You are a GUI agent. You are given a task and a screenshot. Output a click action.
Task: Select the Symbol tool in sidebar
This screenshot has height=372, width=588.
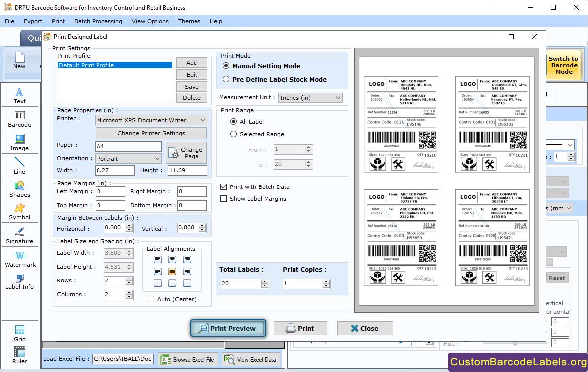pyautogui.click(x=19, y=212)
